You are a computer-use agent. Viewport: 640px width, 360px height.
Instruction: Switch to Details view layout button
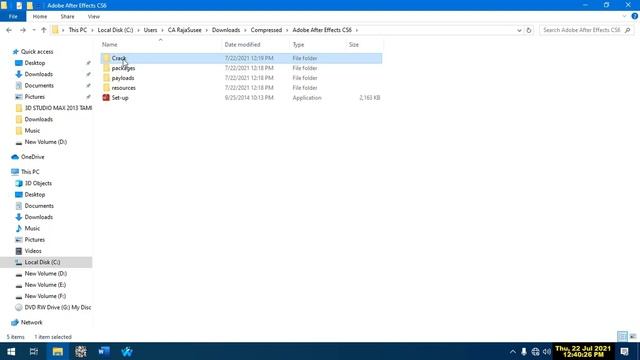point(622,336)
